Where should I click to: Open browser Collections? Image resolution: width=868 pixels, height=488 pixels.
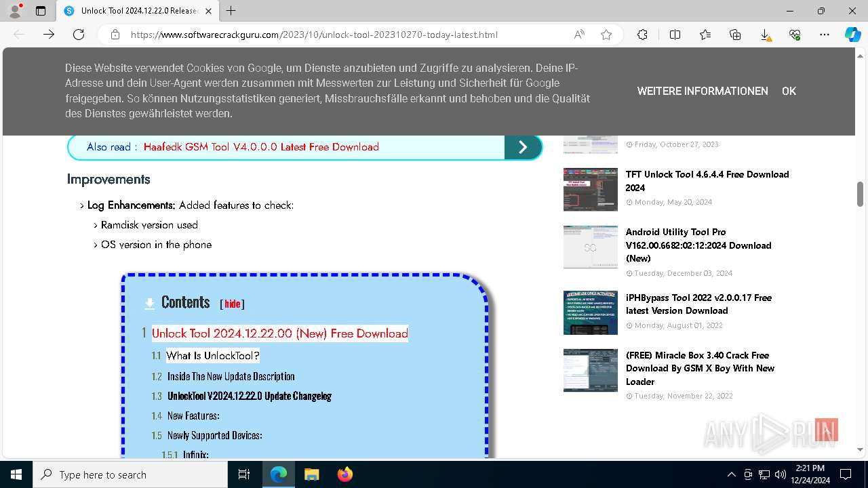pyautogui.click(x=735, y=35)
